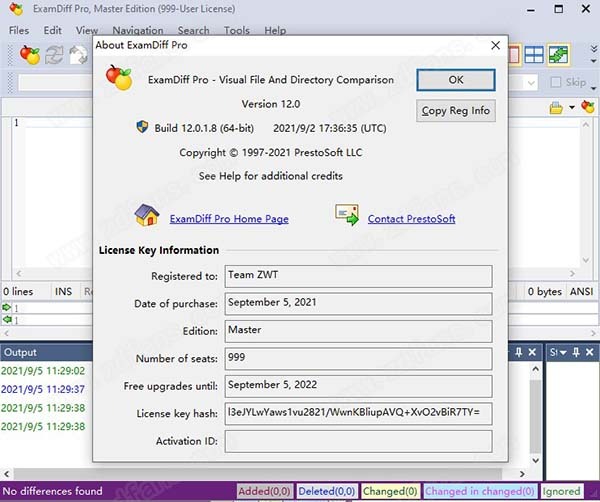Select the 2021/9/5 11:29:02 output entry
The image size is (600, 502).
click(43, 371)
